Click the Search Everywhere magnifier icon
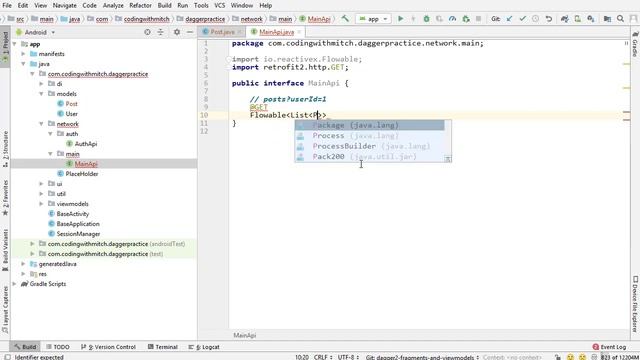 pyautogui.click(x=620, y=19)
